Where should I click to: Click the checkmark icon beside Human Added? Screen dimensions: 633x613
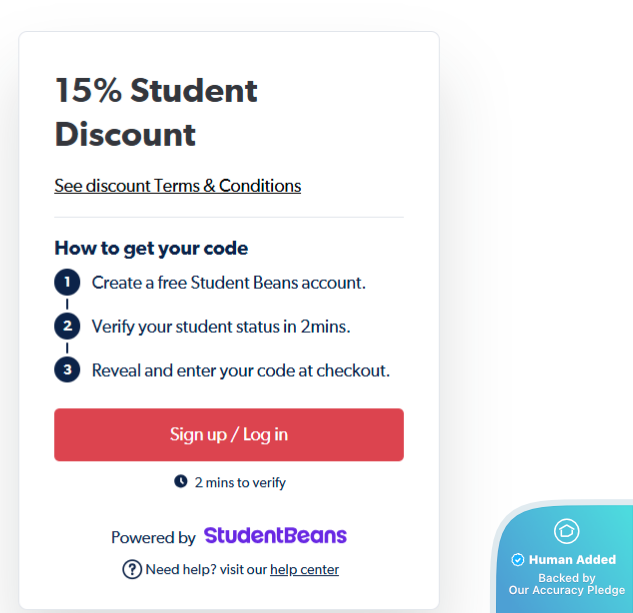pos(518,560)
